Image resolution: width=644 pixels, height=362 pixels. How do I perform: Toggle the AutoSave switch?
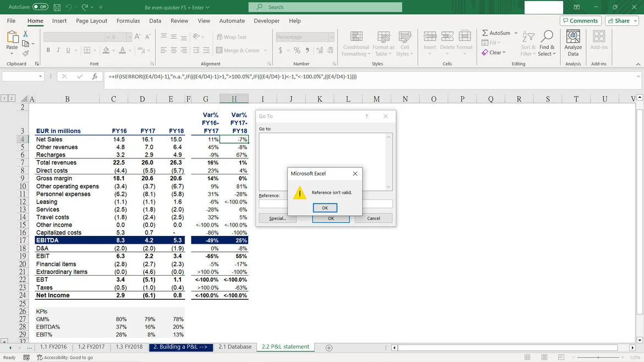[40, 7]
